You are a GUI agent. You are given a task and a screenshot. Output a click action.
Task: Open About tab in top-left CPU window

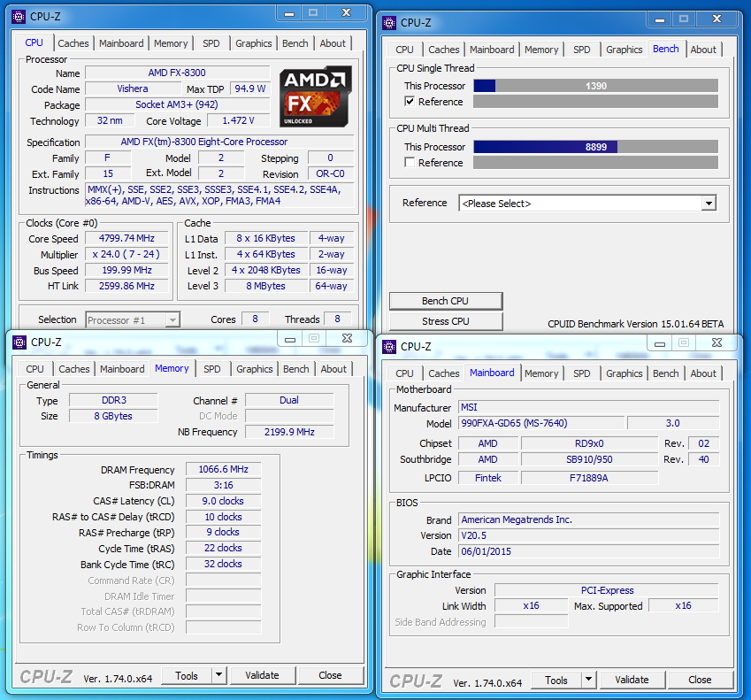pyautogui.click(x=333, y=43)
